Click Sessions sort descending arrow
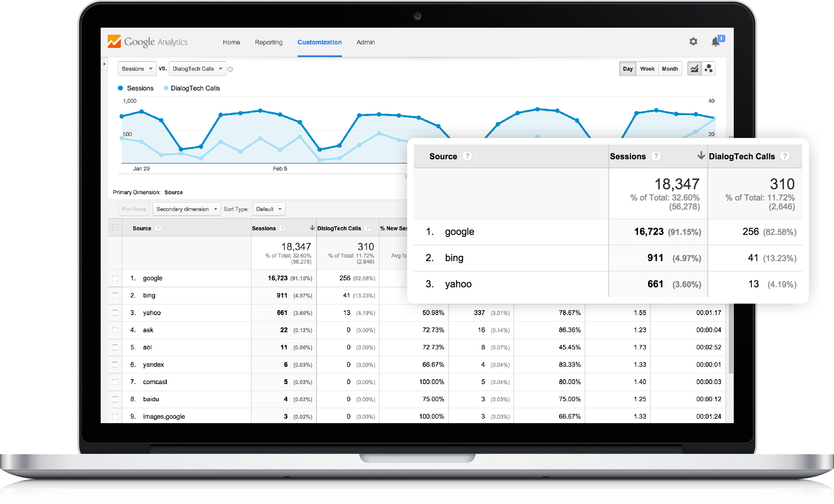834x504 pixels. click(x=312, y=228)
